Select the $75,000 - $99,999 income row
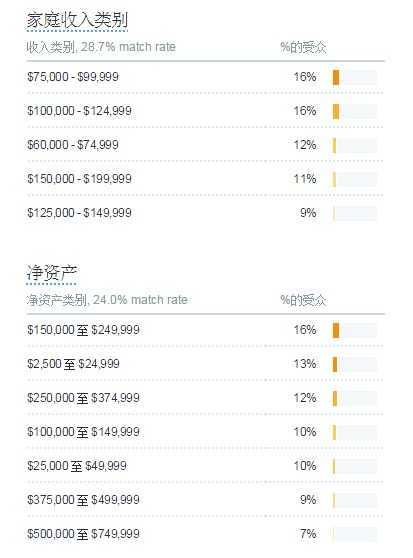The height and width of the screenshot is (558, 413). pyautogui.click(x=206, y=77)
